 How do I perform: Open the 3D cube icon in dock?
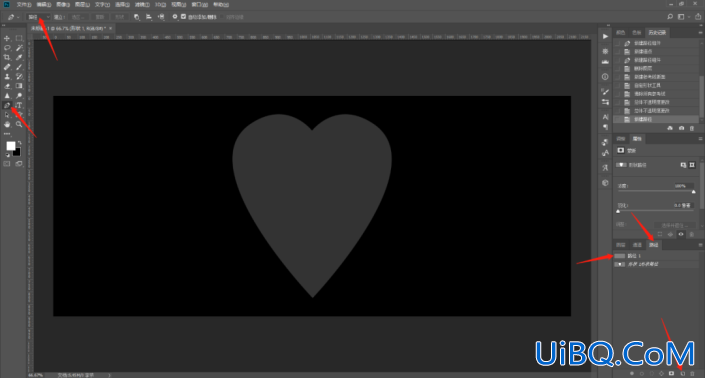pos(605,183)
